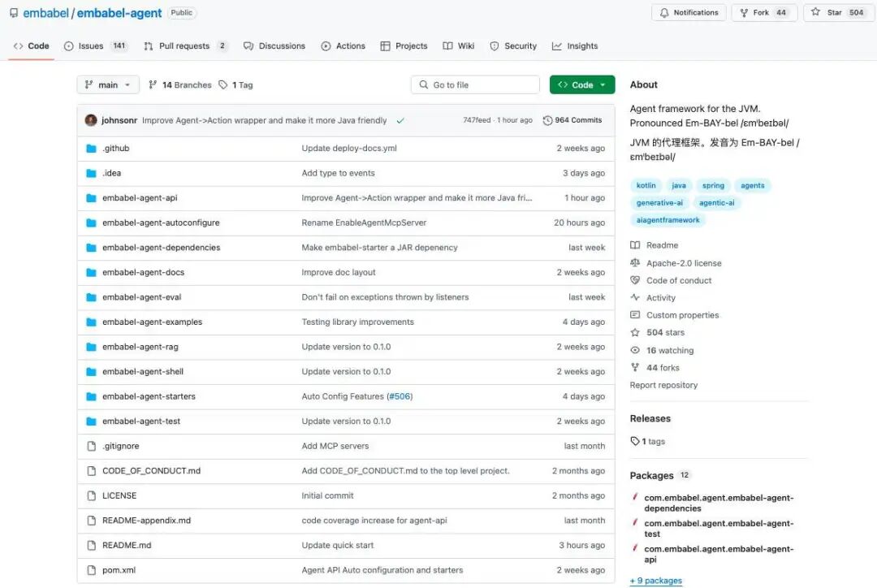Click the Go to file search field

(475, 85)
